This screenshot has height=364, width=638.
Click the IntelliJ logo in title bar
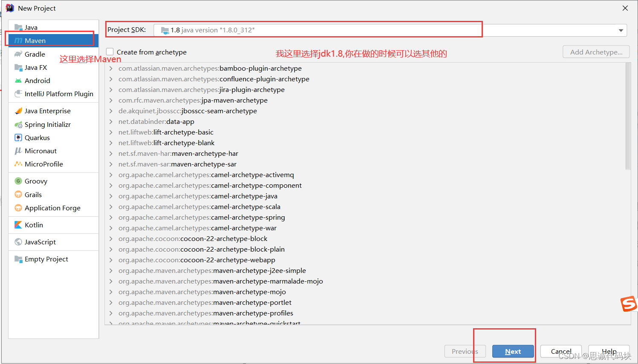click(10, 8)
